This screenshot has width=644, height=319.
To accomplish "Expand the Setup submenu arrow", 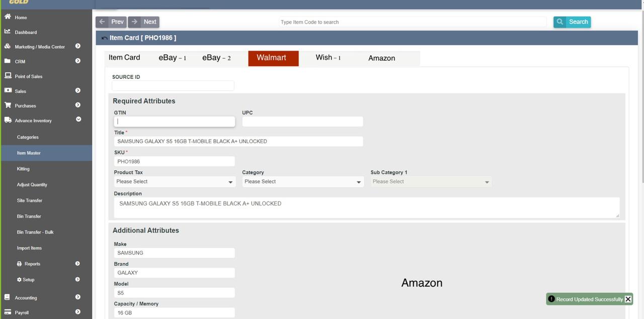I will point(77,279).
